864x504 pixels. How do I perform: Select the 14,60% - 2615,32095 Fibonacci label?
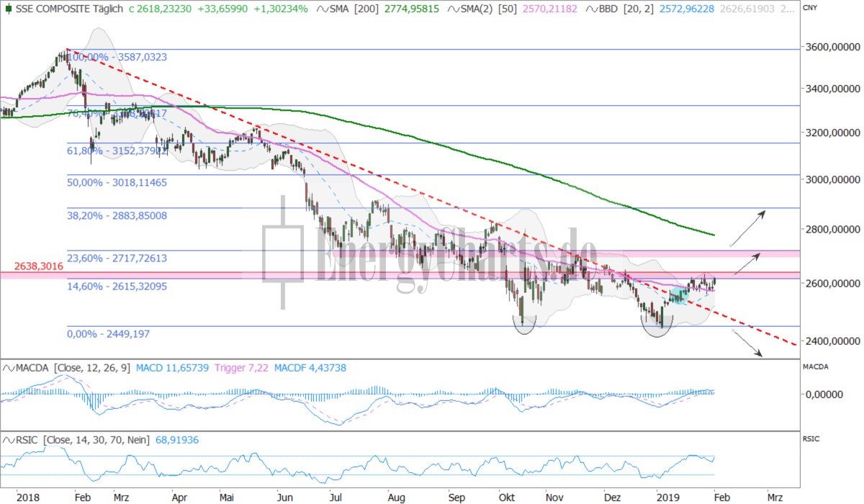(x=117, y=286)
